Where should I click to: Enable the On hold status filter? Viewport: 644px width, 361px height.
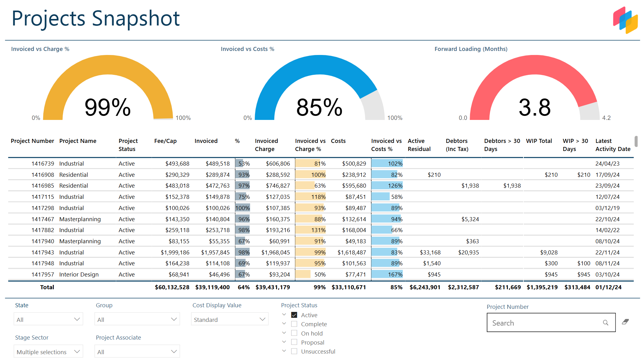294,333
